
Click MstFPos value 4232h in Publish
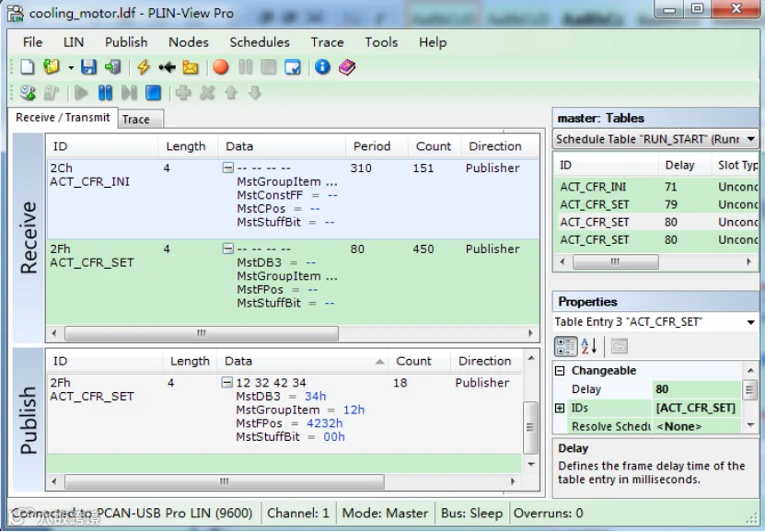point(324,423)
